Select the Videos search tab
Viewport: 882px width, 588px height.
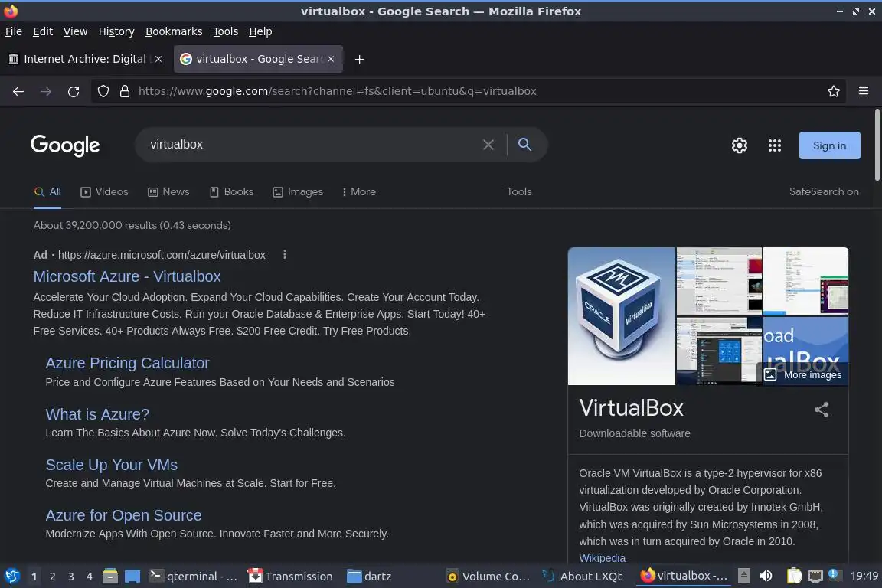pos(105,192)
